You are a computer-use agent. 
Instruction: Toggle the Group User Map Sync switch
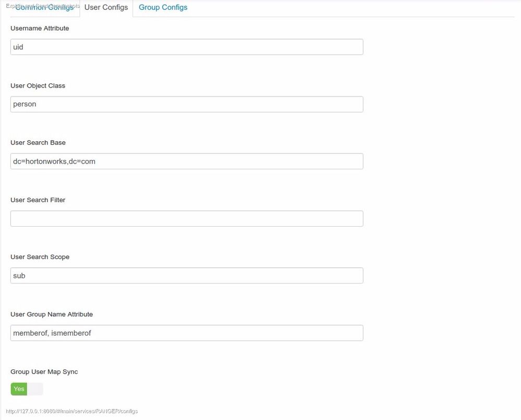point(27,389)
